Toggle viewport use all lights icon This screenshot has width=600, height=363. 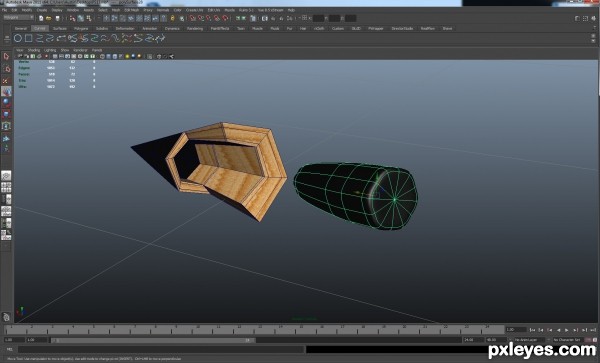point(127,56)
